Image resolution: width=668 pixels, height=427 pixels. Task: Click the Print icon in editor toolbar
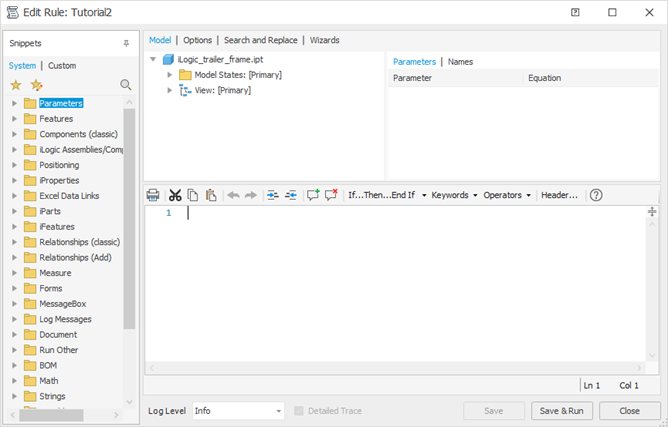[153, 195]
